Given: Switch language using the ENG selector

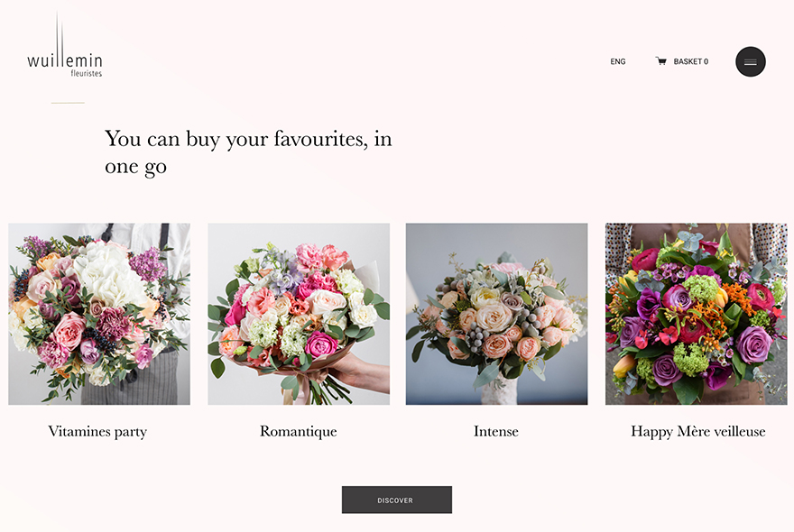Looking at the screenshot, I should point(617,61).
